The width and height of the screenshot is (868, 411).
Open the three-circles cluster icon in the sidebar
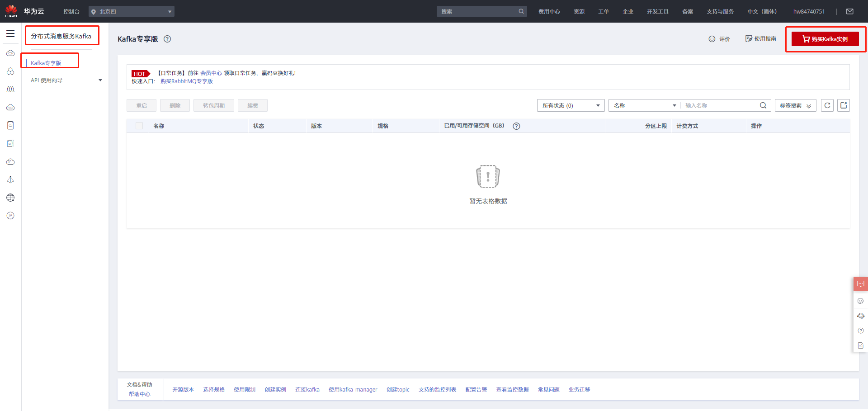coord(10,71)
